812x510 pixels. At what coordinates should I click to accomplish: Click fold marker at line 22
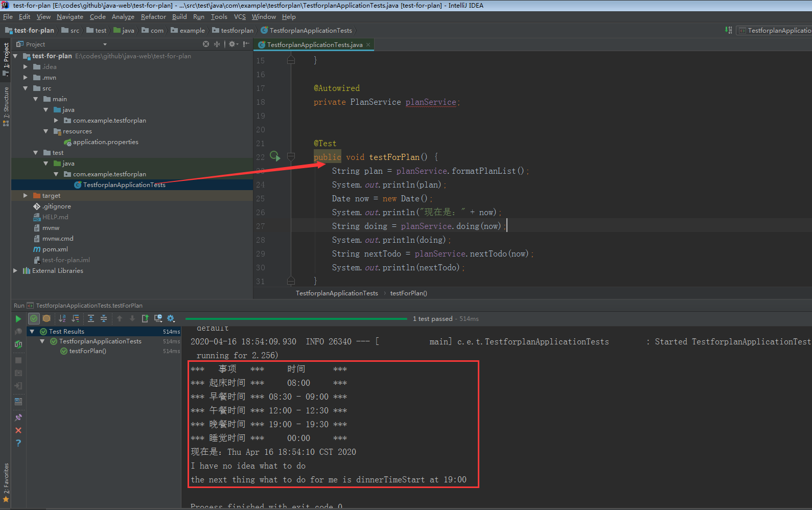tap(291, 157)
